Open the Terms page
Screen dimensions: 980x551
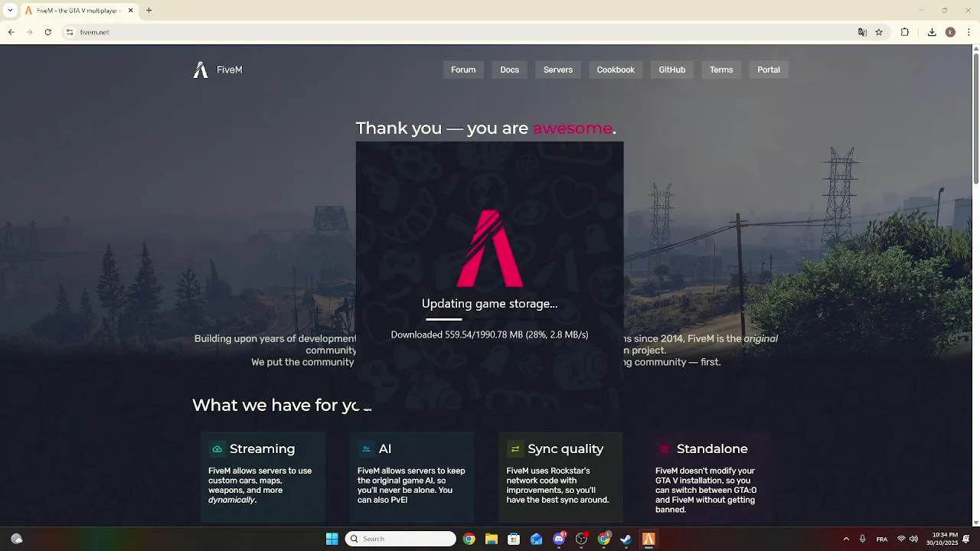pyautogui.click(x=721, y=70)
